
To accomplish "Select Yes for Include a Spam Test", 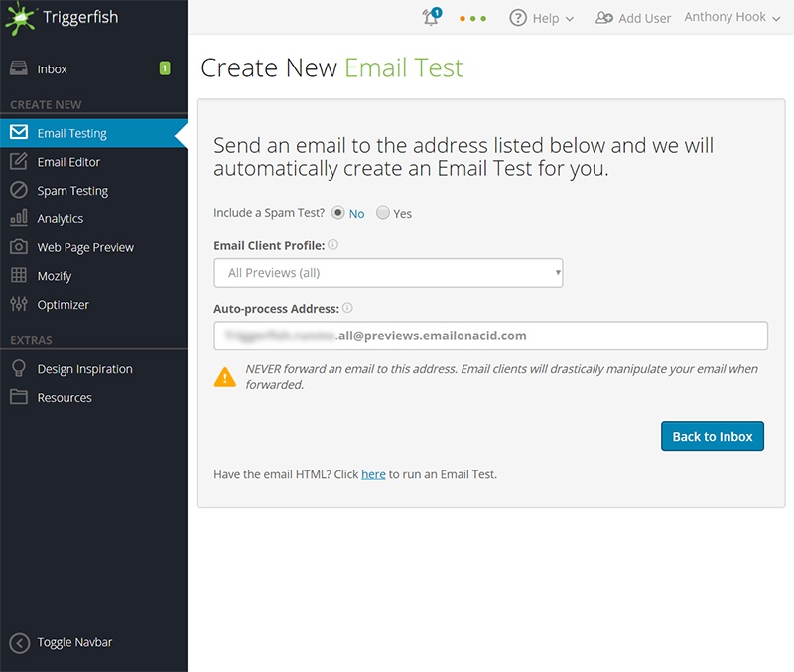I will tap(381, 212).
